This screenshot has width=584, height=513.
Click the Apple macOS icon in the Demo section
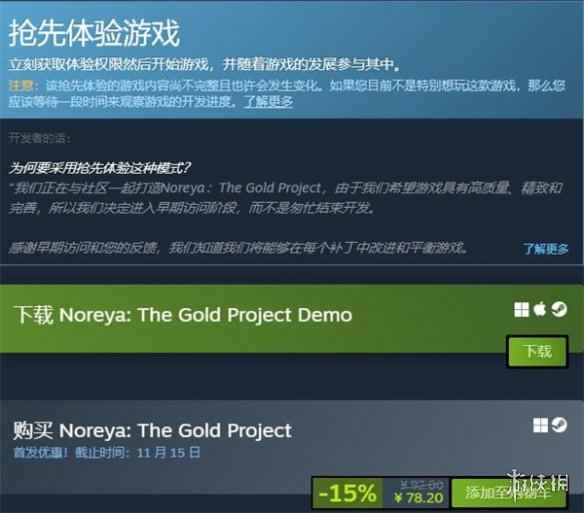point(540,309)
